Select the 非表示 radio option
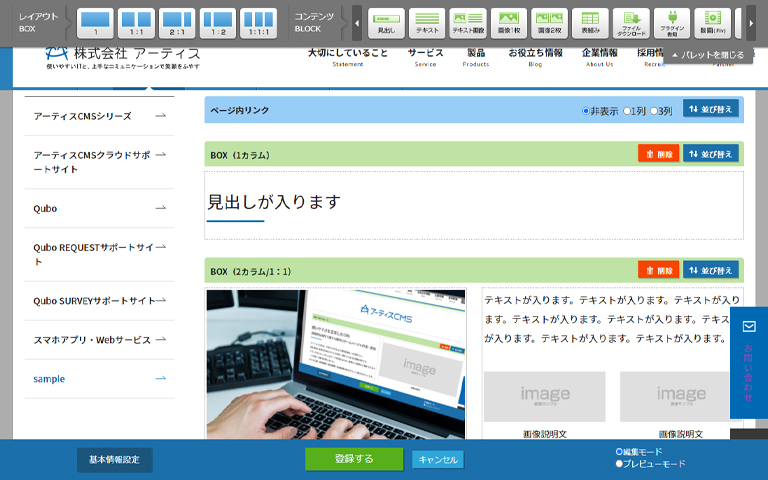The image size is (768, 480). (x=586, y=111)
